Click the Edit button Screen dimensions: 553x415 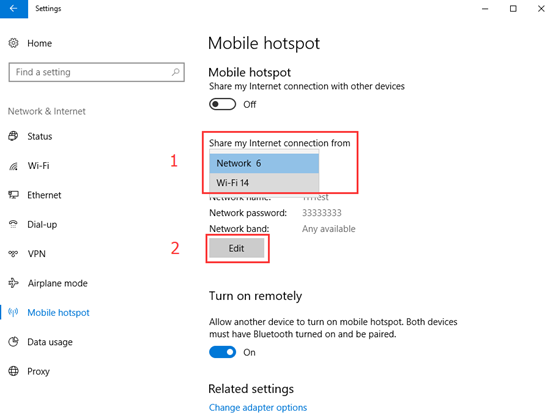coord(237,248)
